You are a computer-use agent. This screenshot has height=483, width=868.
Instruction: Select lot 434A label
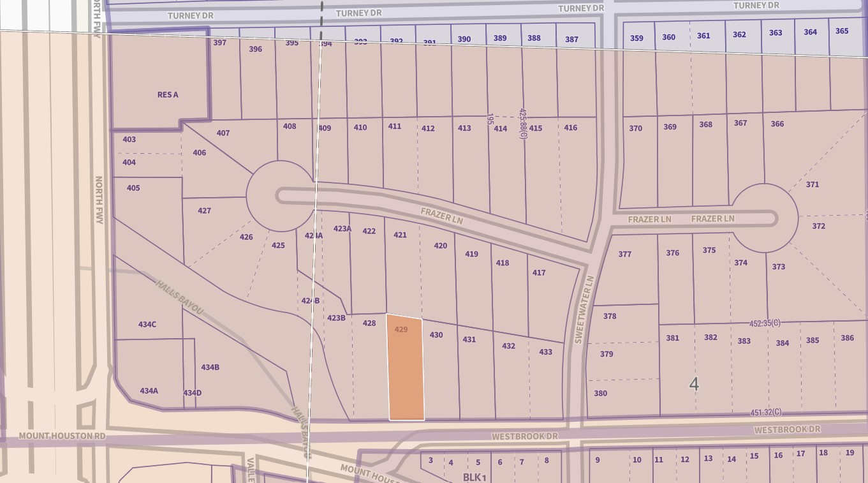click(149, 390)
